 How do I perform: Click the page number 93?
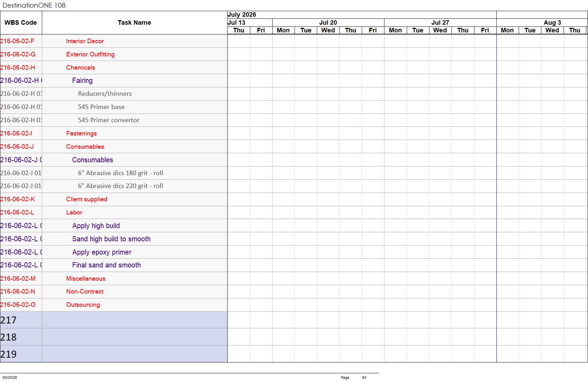point(364,377)
